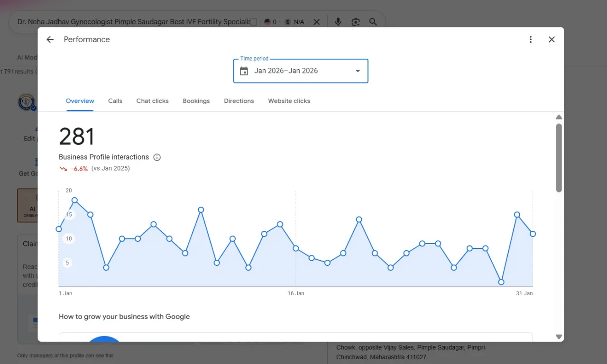The height and width of the screenshot is (364, 607).
Task: Click the last chart data point at 31 Jan
Action: coord(533,234)
